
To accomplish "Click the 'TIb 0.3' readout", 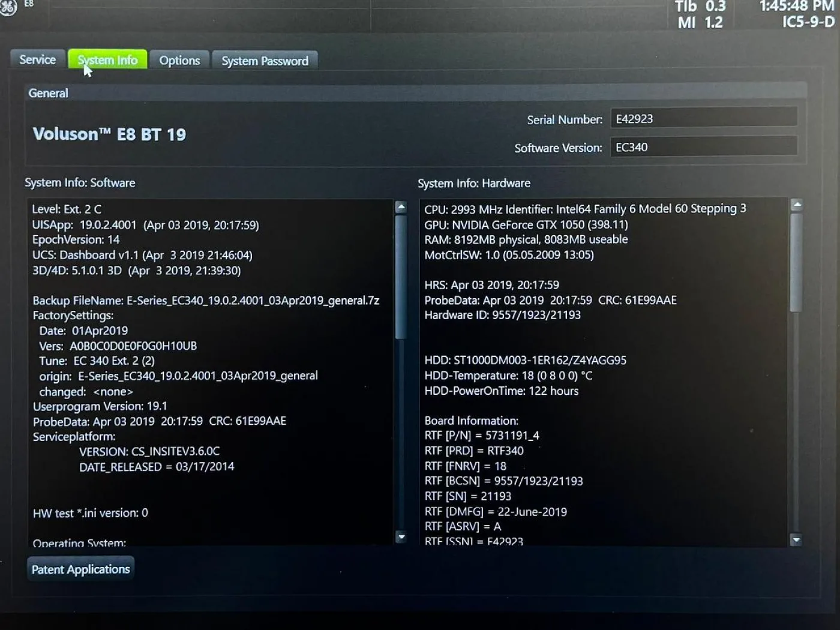I will [700, 7].
